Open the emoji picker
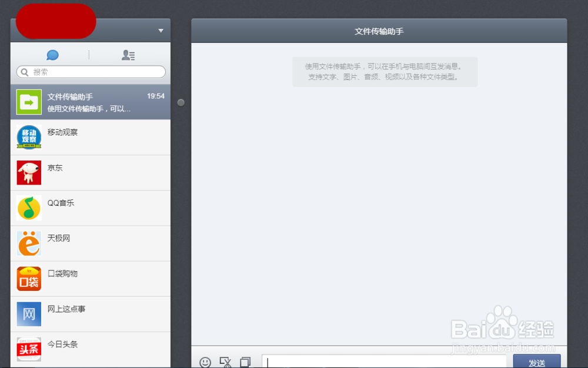 tap(205, 363)
